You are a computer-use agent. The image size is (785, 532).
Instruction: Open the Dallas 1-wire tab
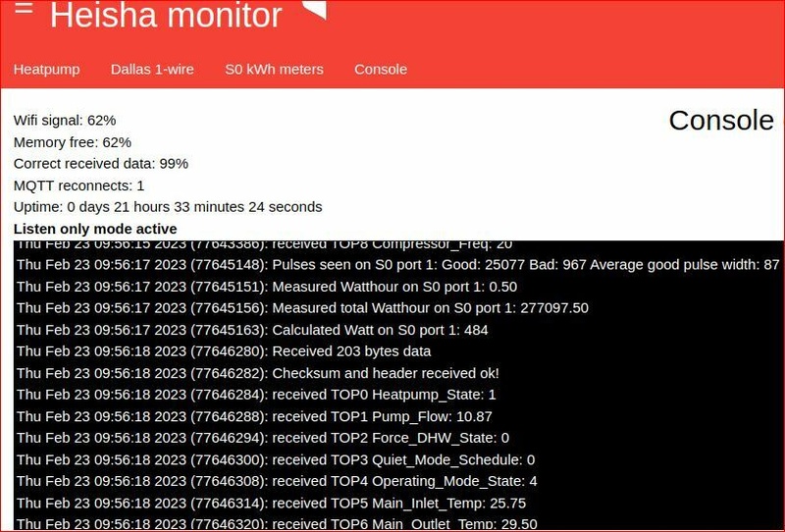point(152,69)
